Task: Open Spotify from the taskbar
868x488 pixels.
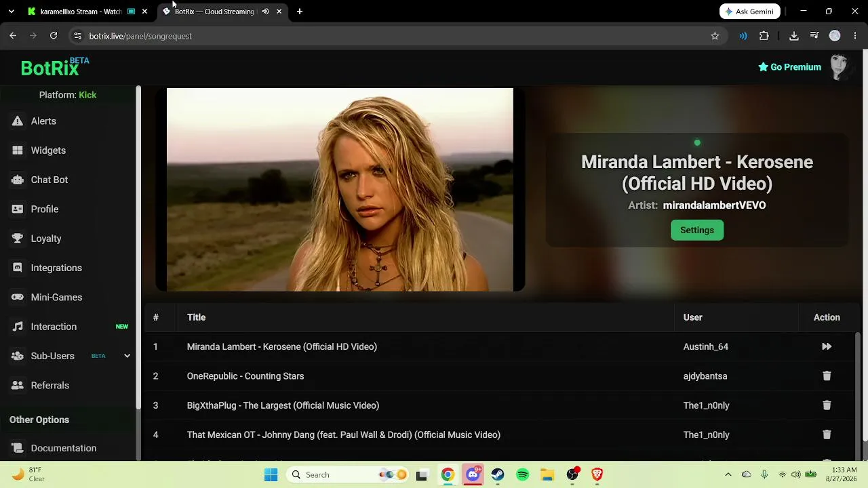Action: [523, 474]
